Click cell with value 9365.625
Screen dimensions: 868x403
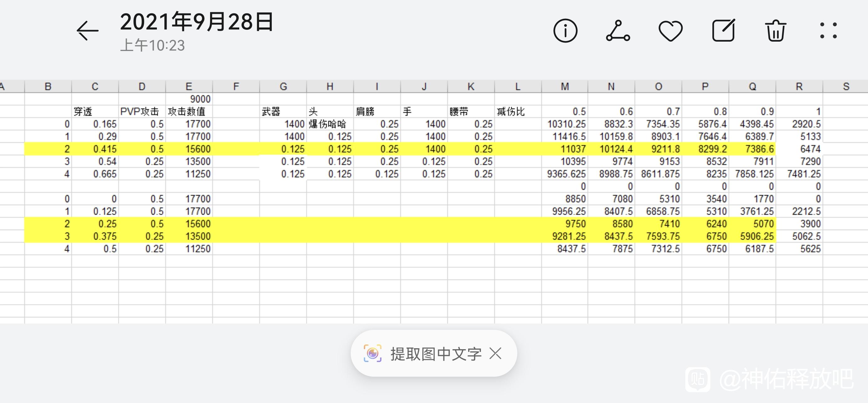pos(565,174)
